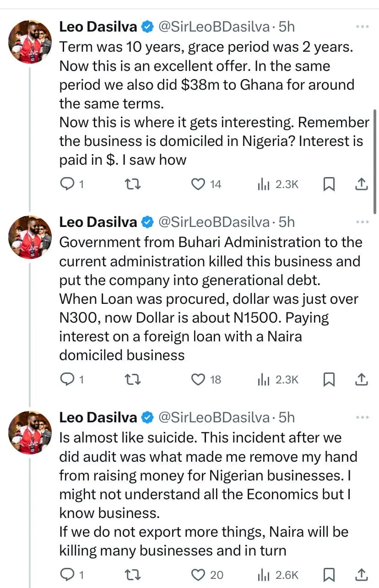379x588 pixels.
Task: Retweet the generational debt tweet
Action: click(x=133, y=379)
